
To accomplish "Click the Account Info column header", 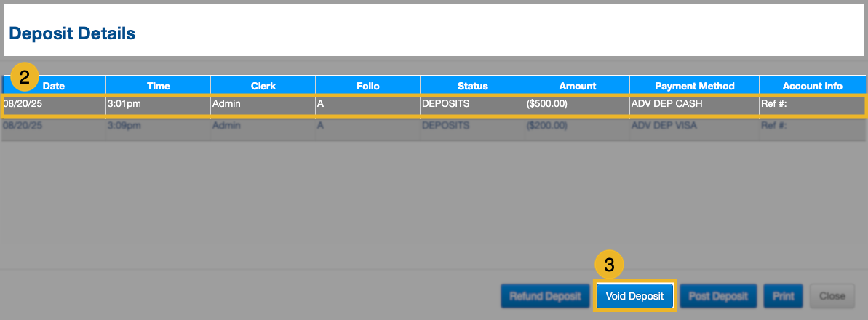I will tap(812, 86).
